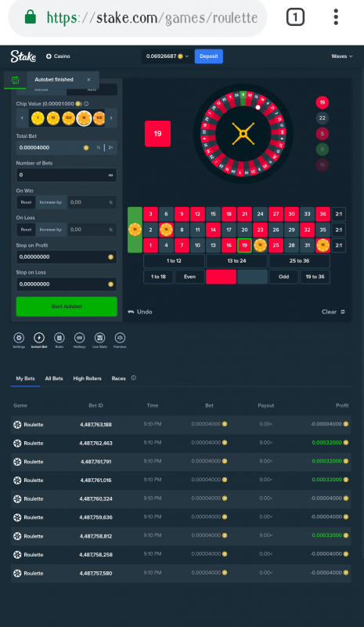Select the 10 chip
The image size is (364, 627).
click(x=53, y=118)
